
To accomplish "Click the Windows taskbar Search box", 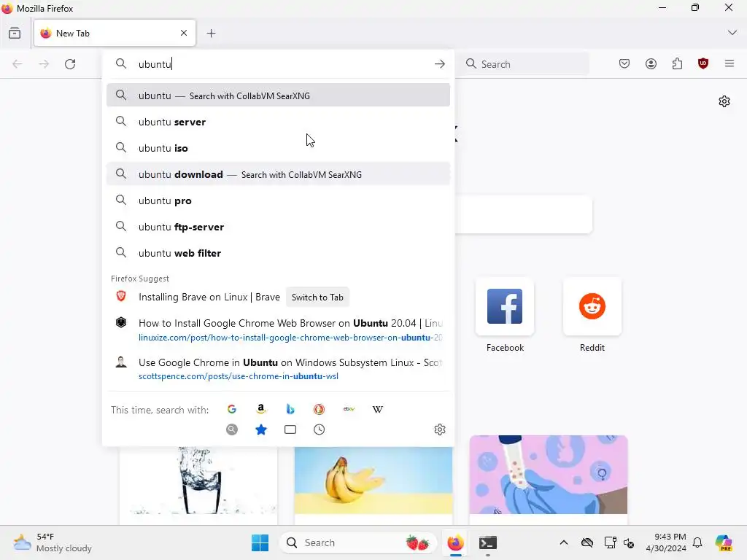I will 357,542.
